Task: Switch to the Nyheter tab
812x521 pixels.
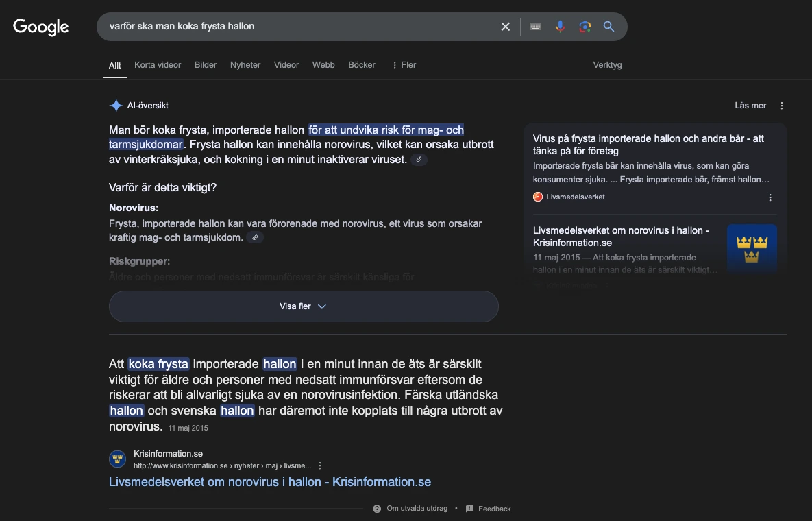Action: [x=245, y=65]
